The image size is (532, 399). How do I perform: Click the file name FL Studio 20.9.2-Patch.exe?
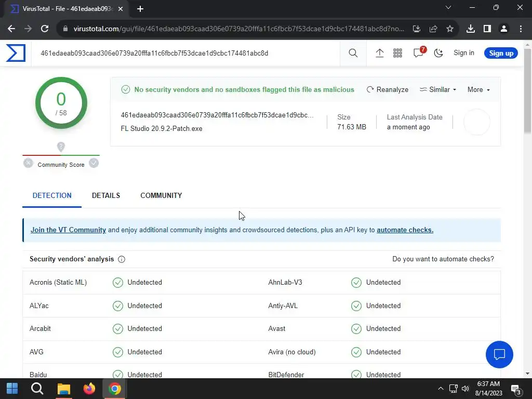(x=162, y=129)
